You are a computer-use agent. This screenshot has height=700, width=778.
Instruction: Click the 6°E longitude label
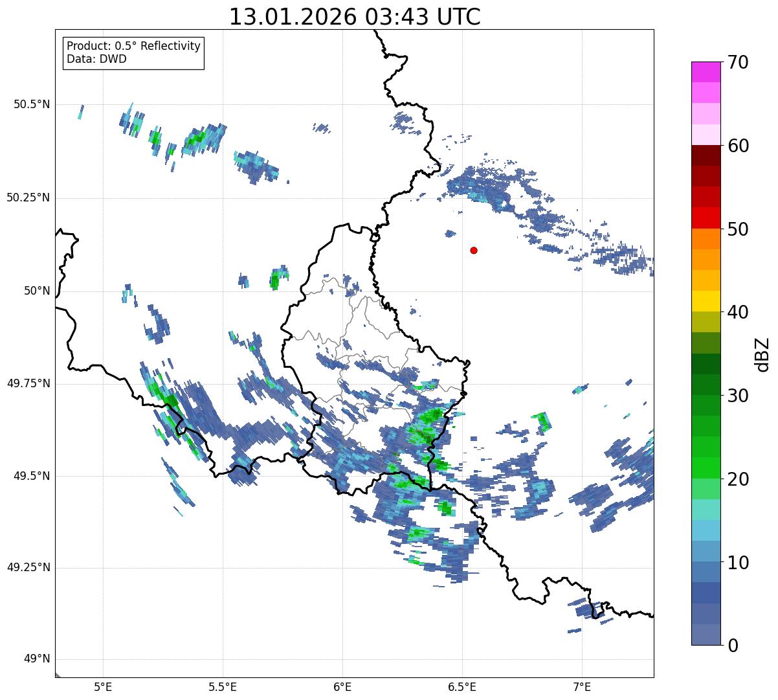click(x=342, y=686)
